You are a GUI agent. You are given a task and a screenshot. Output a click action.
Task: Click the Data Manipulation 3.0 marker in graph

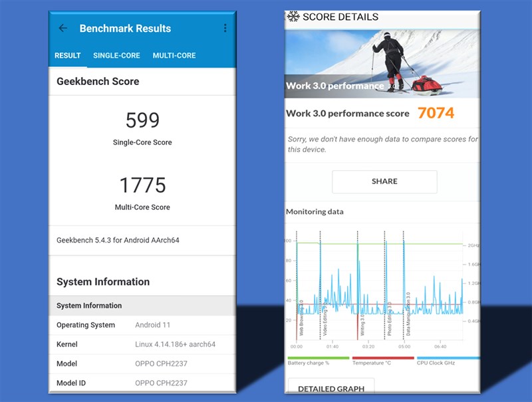(x=408, y=314)
